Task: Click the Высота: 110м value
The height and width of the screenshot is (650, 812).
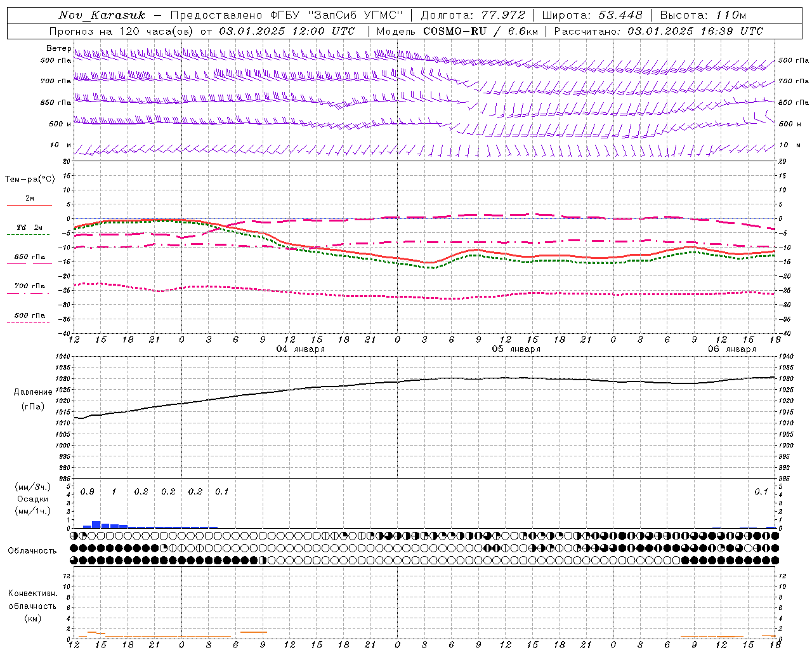Action: (704, 15)
